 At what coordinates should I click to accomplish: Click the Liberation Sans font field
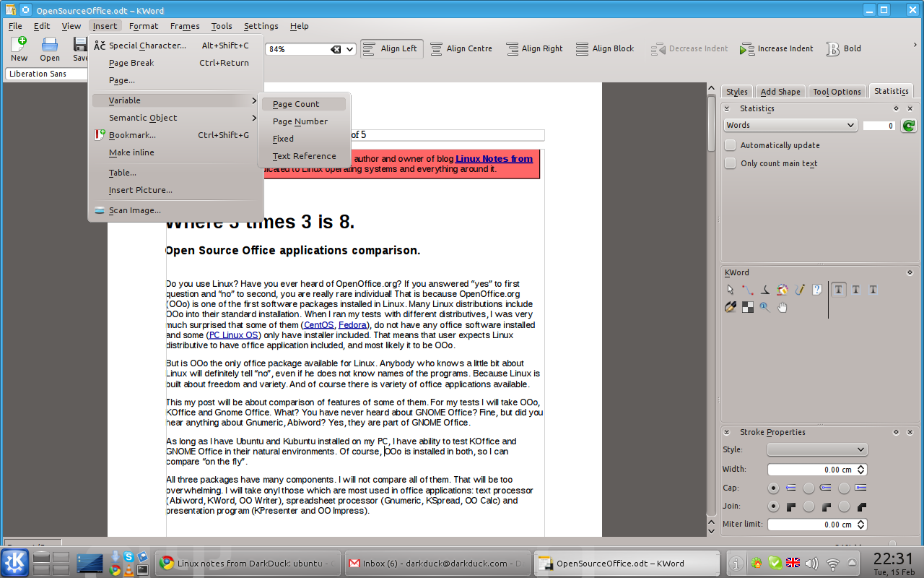tap(46, 74)
